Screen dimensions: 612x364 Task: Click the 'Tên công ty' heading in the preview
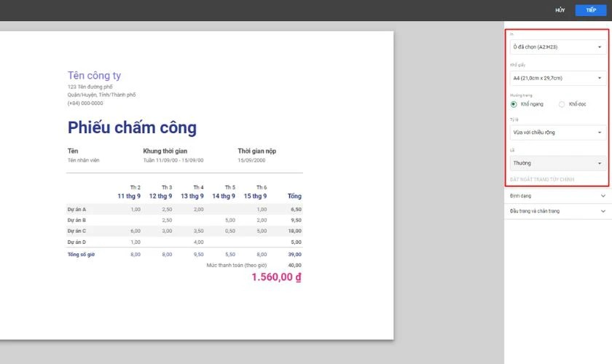94,75
